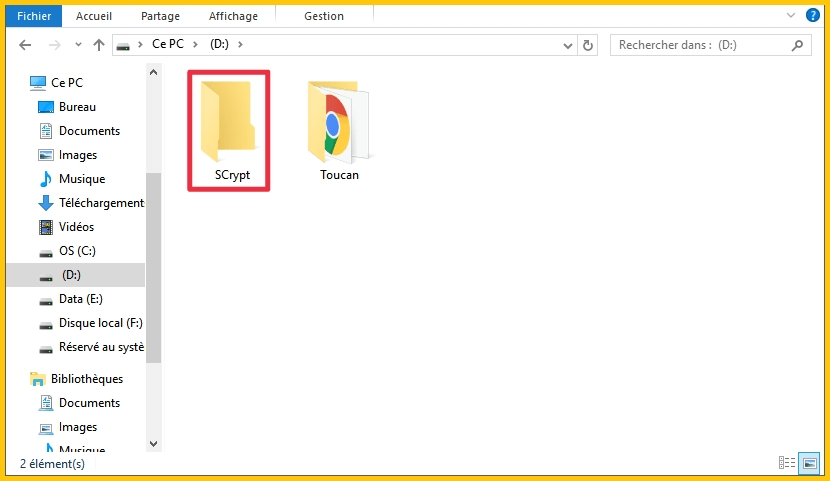The height and width of the screenshot is (481, 830).
Task: Select the Toucan folder icon
Action: click(x=338, y=121)
